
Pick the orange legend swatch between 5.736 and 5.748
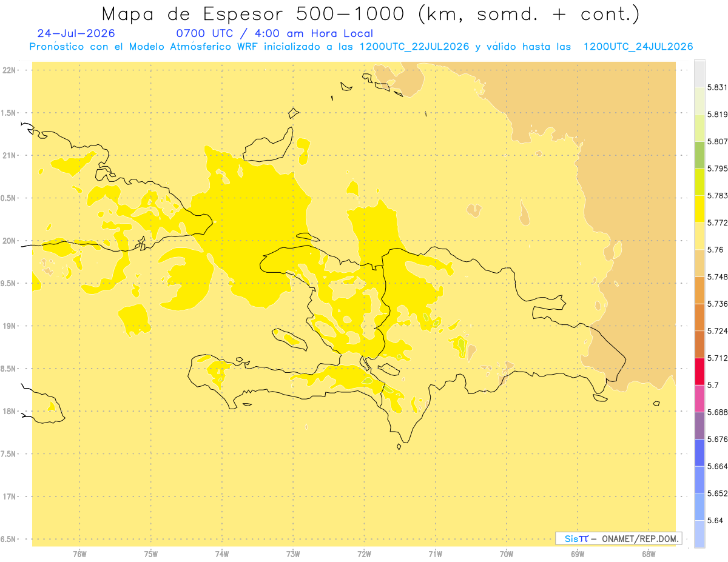click(x=699, y=290)
